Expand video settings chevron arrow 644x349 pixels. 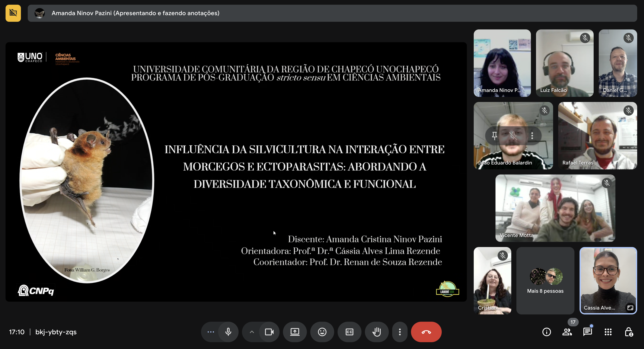point(252,332)
